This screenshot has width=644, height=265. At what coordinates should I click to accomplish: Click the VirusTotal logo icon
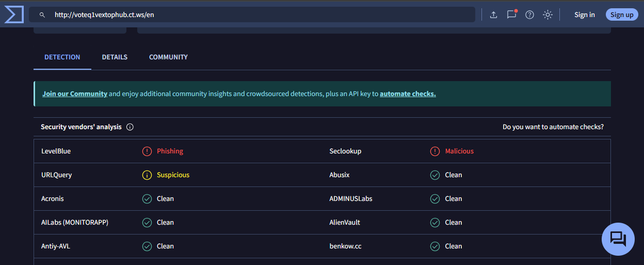pos(15,15)
